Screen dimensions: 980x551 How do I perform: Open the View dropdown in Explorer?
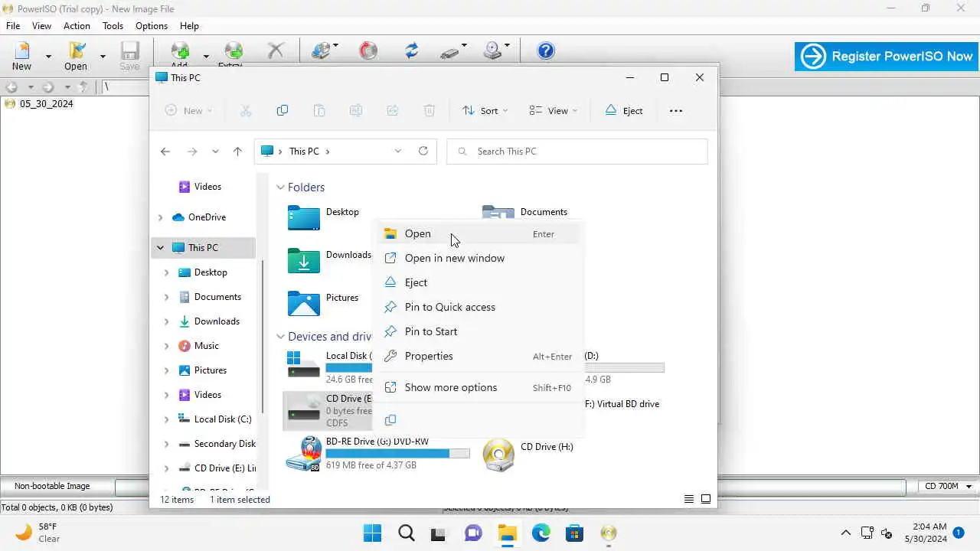554,110
